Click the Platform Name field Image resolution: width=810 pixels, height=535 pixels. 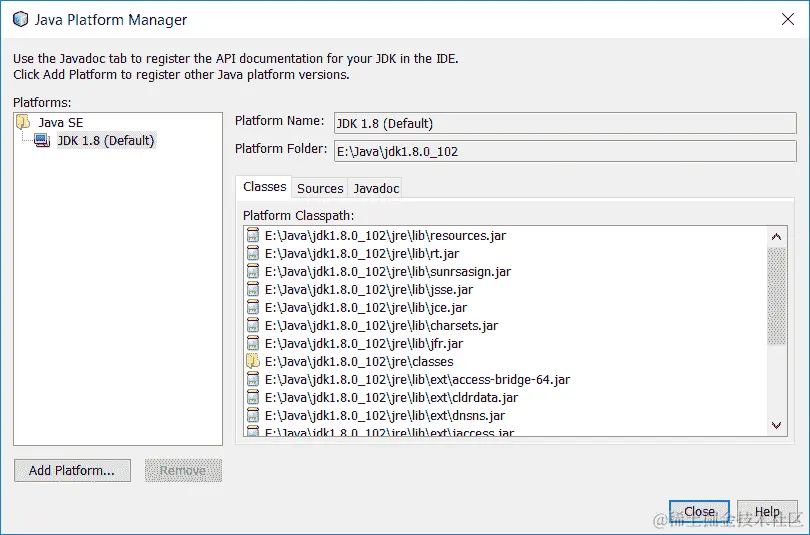(x=565, y=123)
